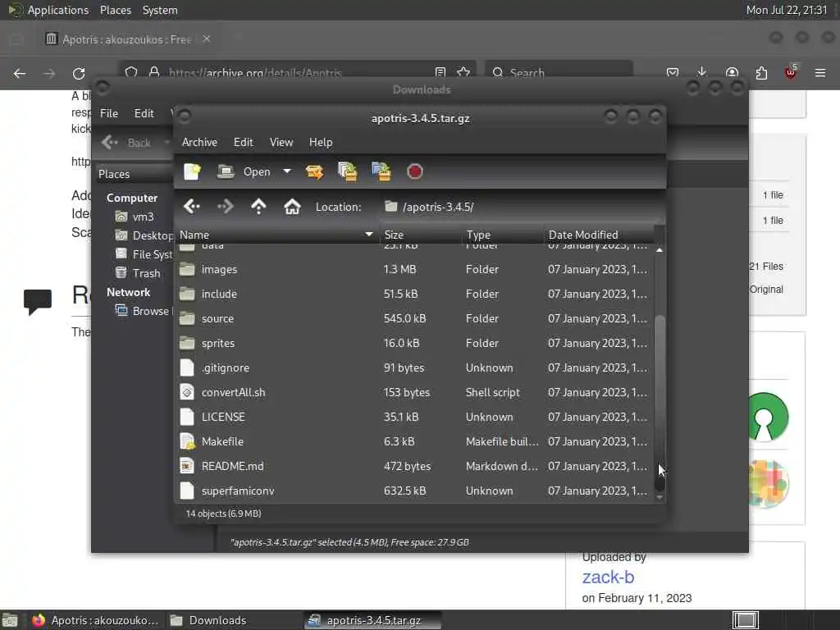Click the Extract files toolbar icon
This screenshot has height=630, width=840.
tap(314, 172)
